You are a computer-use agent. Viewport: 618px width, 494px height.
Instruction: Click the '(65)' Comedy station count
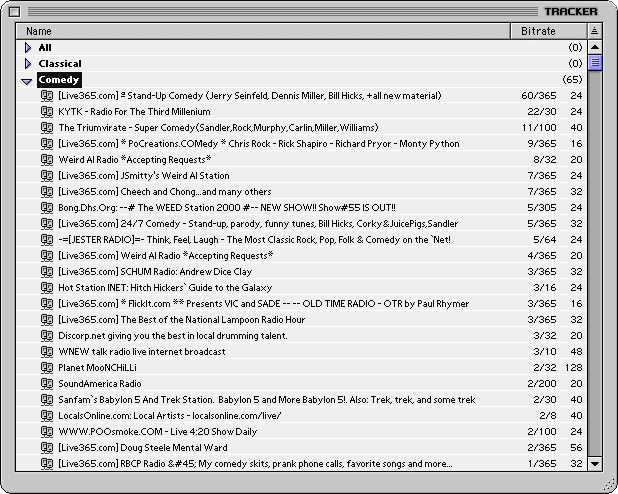click(x=572, y=80)
